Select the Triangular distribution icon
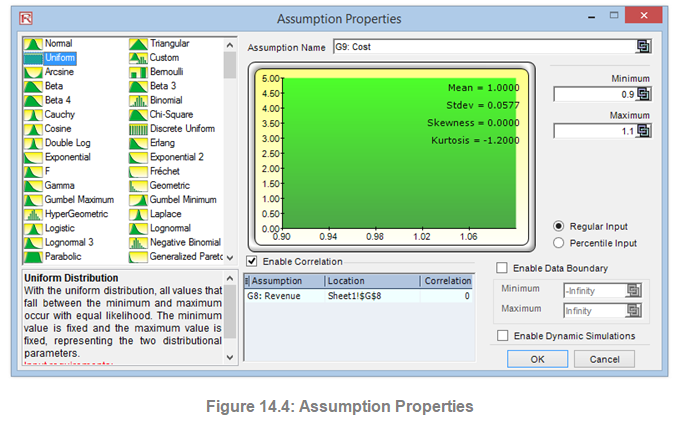 pos(138,44)
